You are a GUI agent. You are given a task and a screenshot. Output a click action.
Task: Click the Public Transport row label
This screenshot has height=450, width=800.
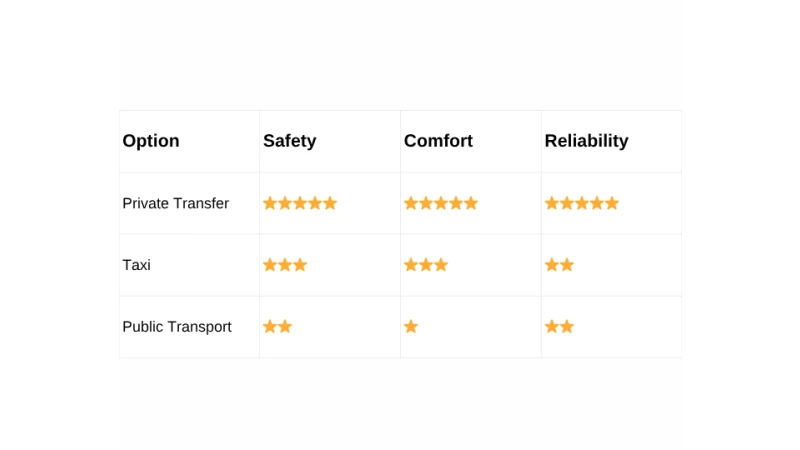[177, 327]
